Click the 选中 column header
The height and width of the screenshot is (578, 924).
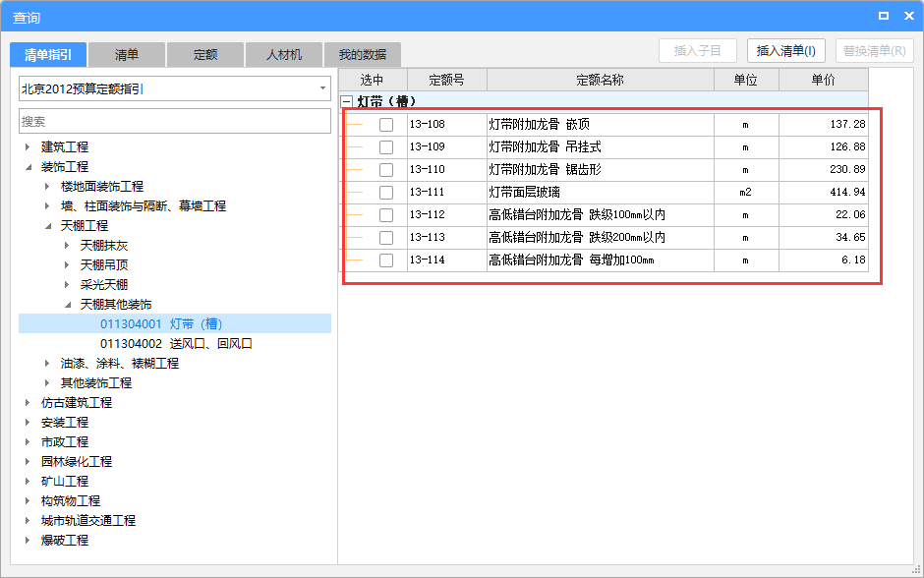[x=373, y=80]
